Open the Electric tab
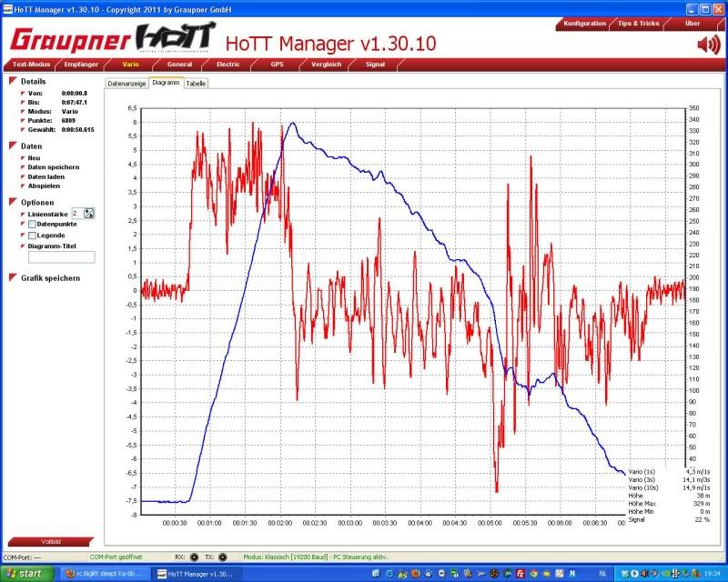This screenshot has height=582, width=728. (228, 65)
